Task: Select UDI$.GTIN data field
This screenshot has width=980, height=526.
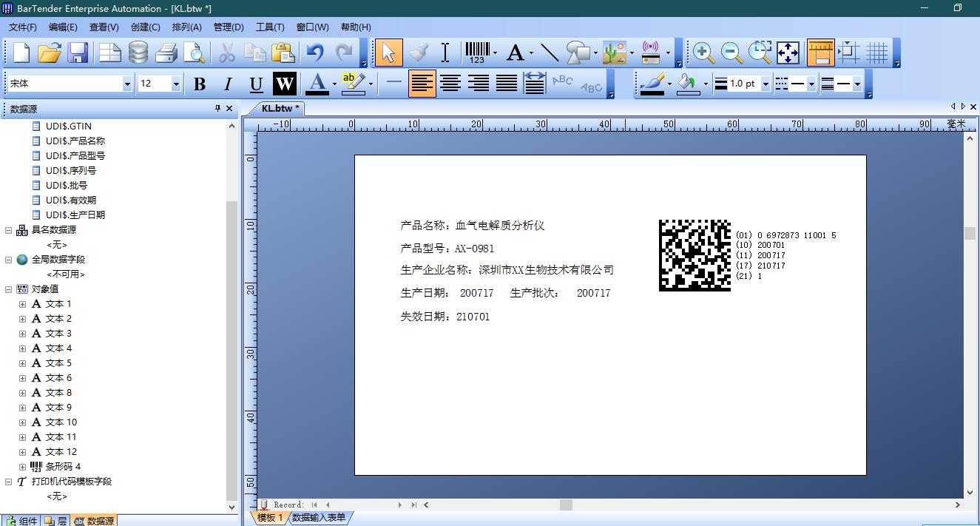Action: coord(69,127)
